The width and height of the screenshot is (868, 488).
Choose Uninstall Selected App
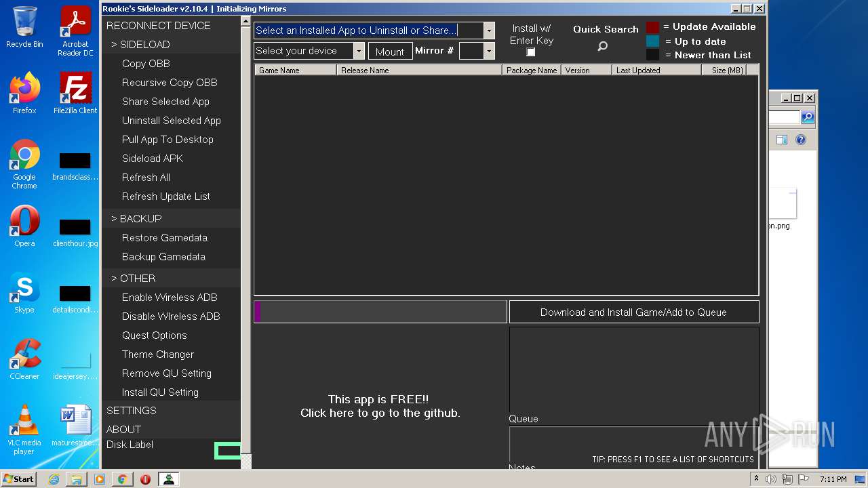pyautogui.click(x=172, y=121)
